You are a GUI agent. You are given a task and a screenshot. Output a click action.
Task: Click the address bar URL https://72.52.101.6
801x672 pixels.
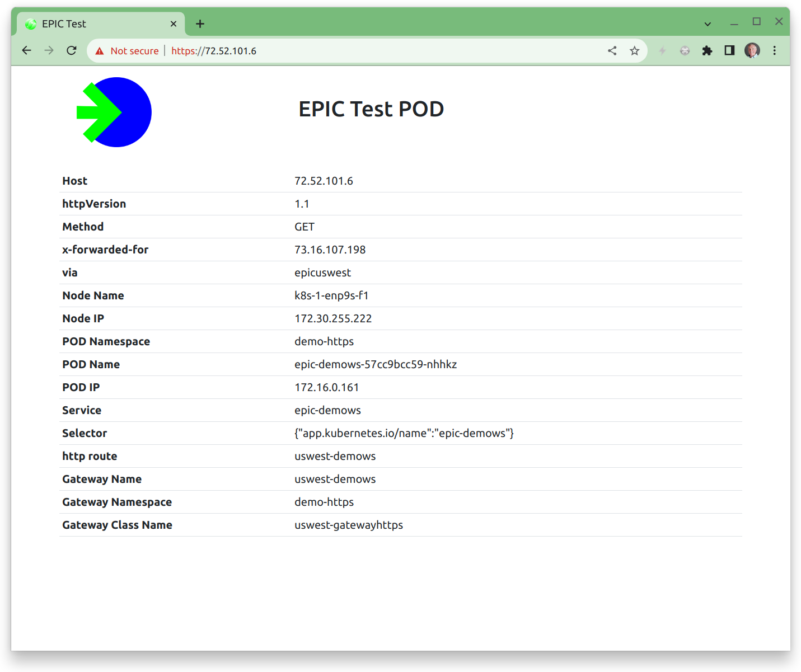point(214,51)
